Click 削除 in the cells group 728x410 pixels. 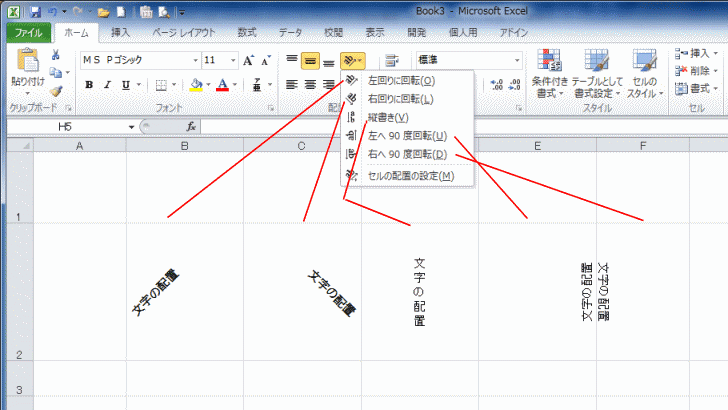click(x=696, y=71)
